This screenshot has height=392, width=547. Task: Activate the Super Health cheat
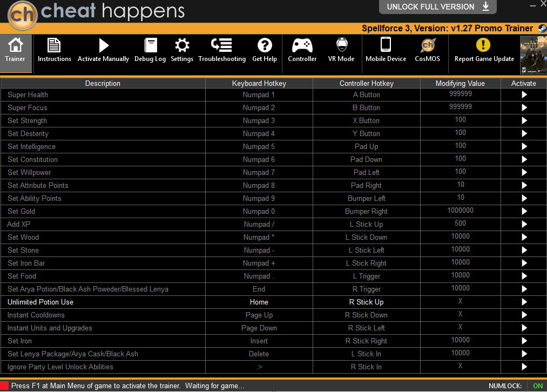click(x=524, y=95)
